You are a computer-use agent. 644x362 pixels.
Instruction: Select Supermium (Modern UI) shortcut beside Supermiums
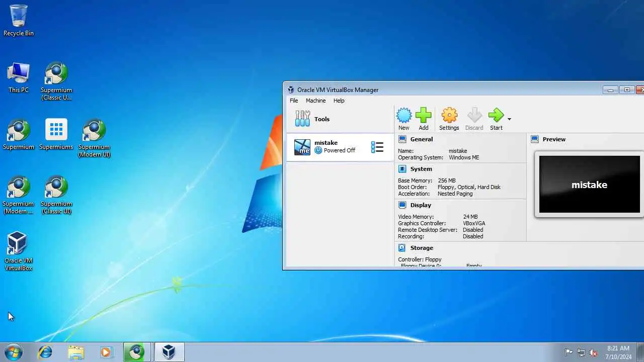point(94,138)
